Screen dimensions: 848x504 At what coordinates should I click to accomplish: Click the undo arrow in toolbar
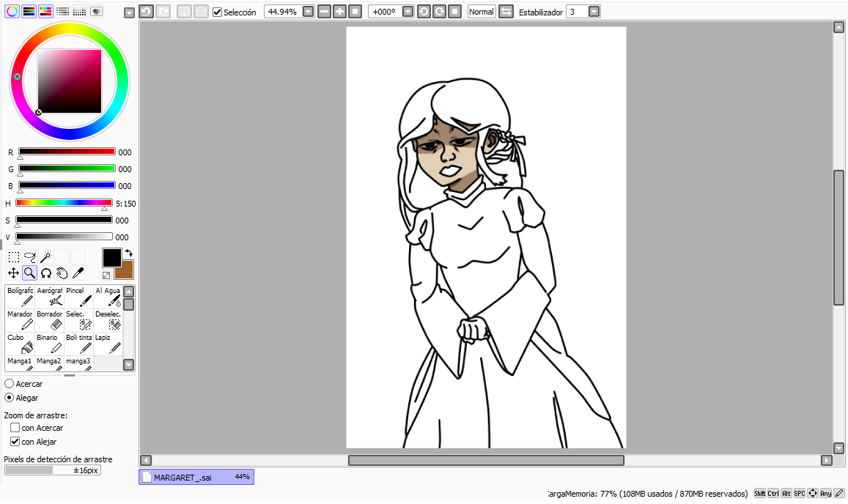[x=146, y=12]
